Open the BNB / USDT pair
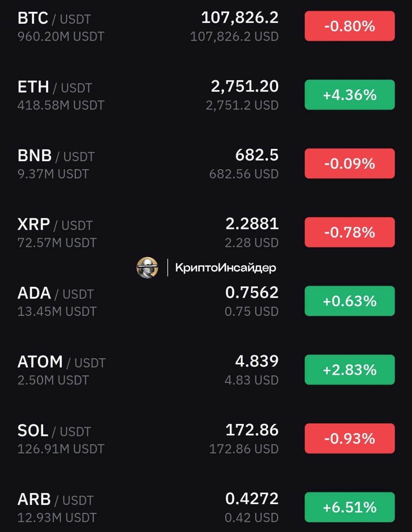This screenshot has height=532, width=412. pos(206,163)
